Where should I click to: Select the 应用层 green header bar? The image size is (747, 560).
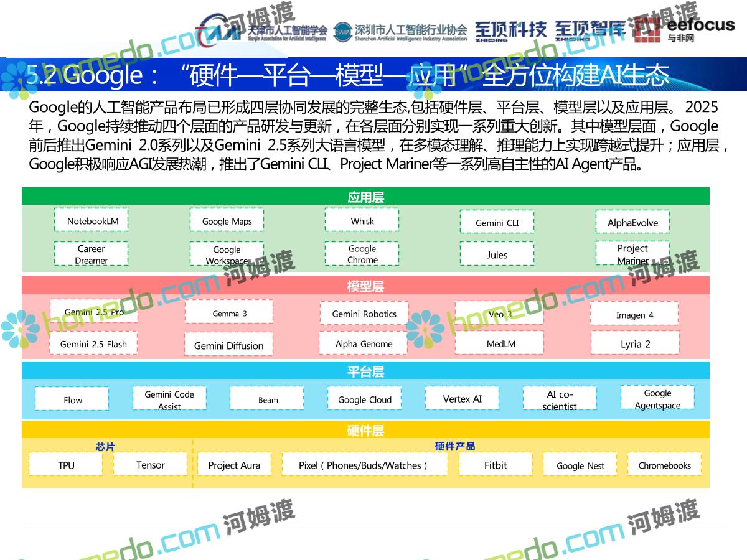click(x=365, y=197)
